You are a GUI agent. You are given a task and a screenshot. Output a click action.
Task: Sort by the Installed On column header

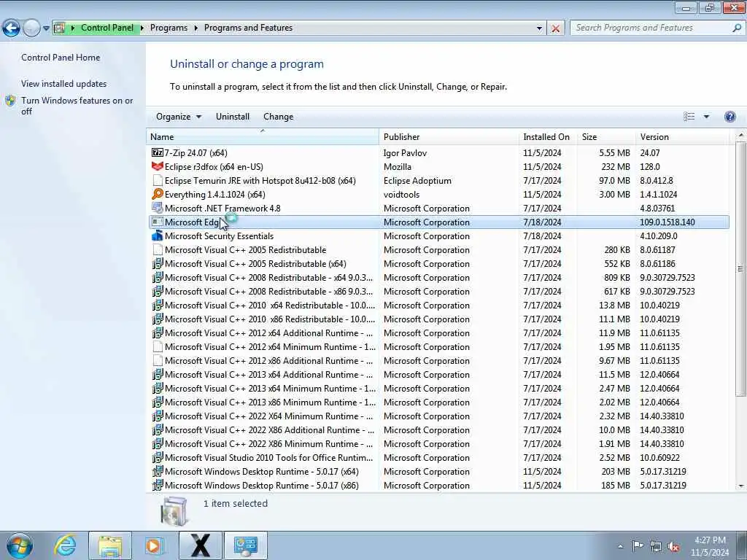pos(547,136)
